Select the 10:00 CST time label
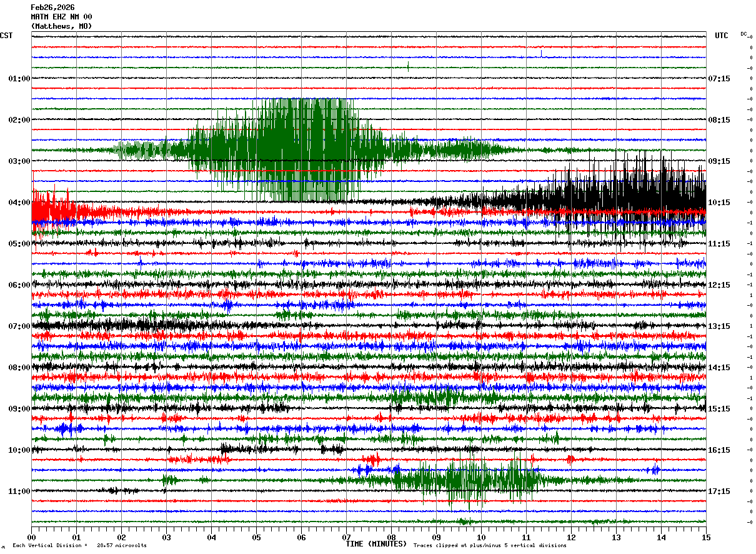The height and width of the screenshot is (554, 756). click(x=19, y=450)
